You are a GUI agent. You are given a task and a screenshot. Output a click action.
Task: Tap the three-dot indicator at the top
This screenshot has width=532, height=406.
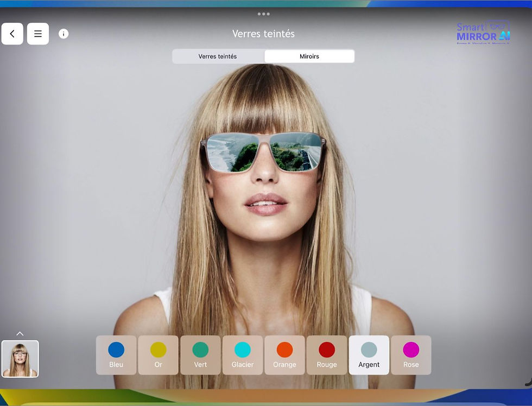click(264, 14)
